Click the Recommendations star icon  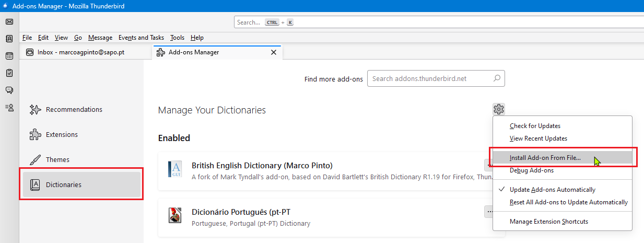click(35, 109)
